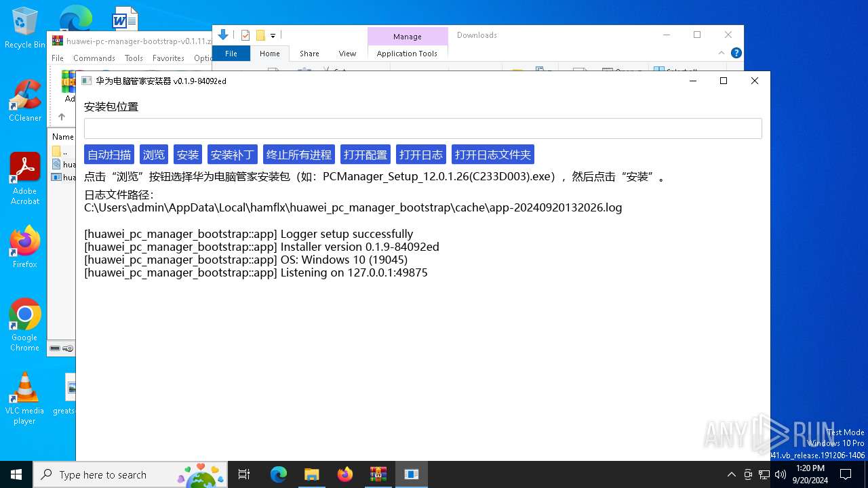The height and width of the screenshot is (488, 868).
Task: Click the 打开日志 open log button
Action: click(x=421, y=155)
